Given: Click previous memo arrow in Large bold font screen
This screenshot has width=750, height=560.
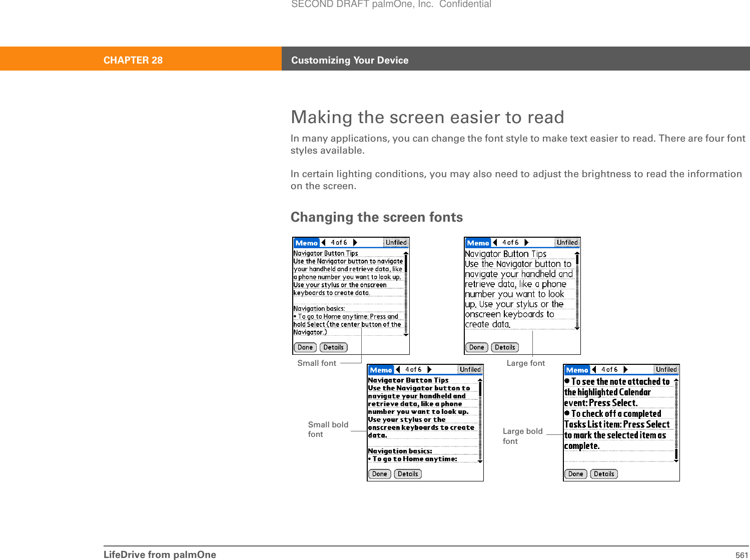Looking at the screenshot, I should [x=594, y=370].
